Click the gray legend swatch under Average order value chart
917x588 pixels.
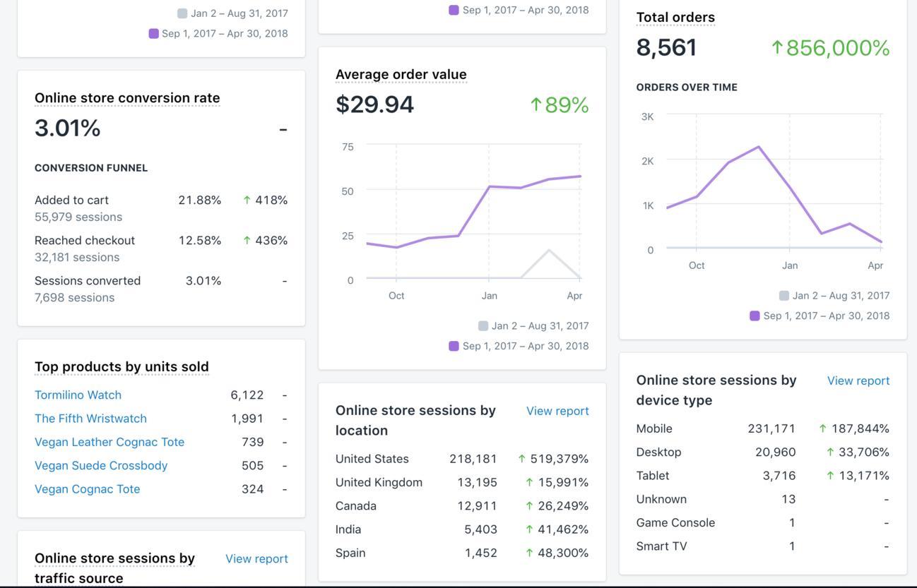[483, 325]
